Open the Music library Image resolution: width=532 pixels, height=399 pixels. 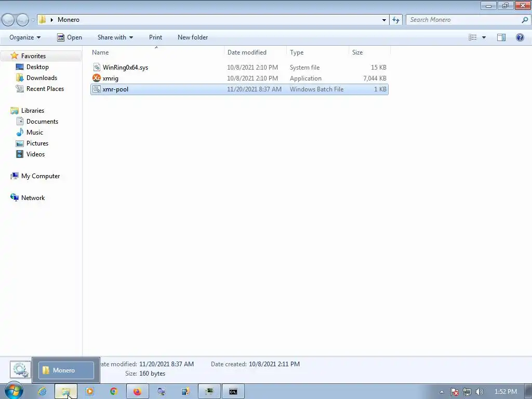pos(35,132)
